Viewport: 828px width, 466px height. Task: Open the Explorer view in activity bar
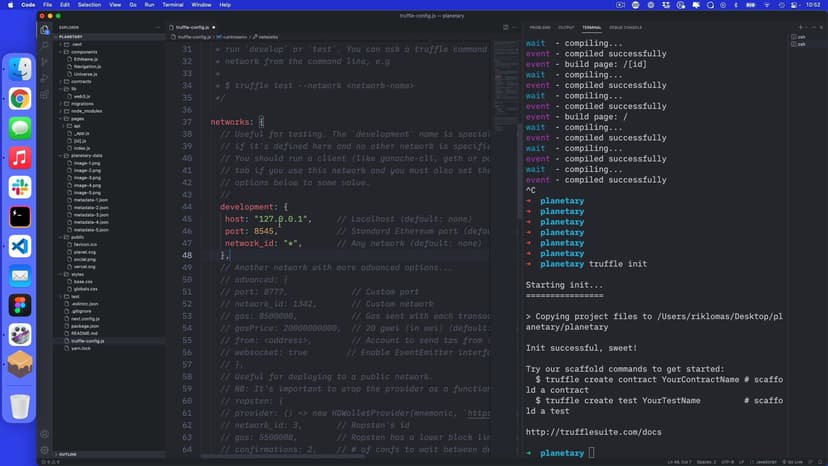coord(45,29)
